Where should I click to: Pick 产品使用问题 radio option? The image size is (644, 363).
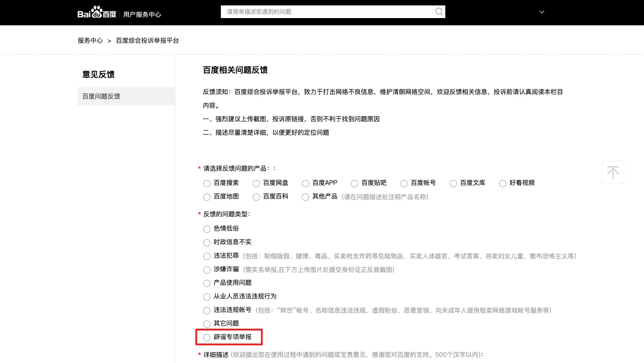207,283
